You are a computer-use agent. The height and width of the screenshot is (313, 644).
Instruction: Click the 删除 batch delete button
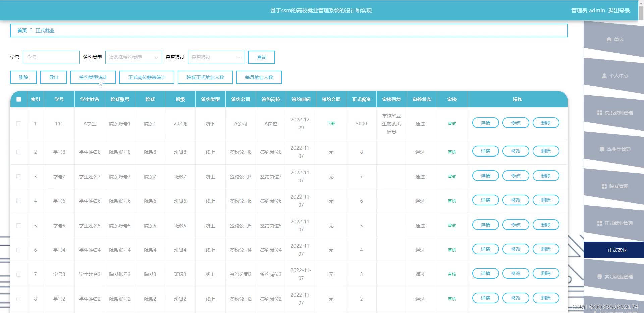coord(23,77)
